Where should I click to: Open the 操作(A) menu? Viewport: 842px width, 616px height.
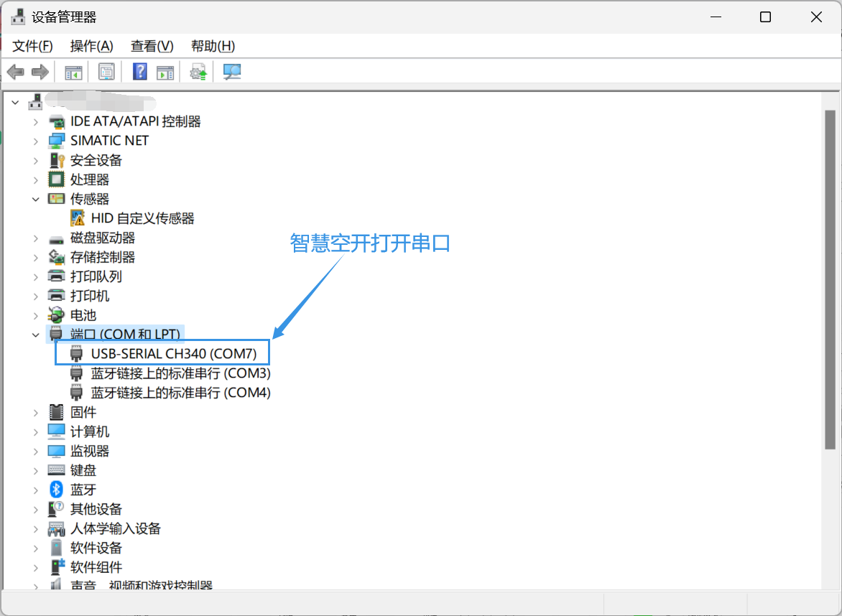point(91,46)
